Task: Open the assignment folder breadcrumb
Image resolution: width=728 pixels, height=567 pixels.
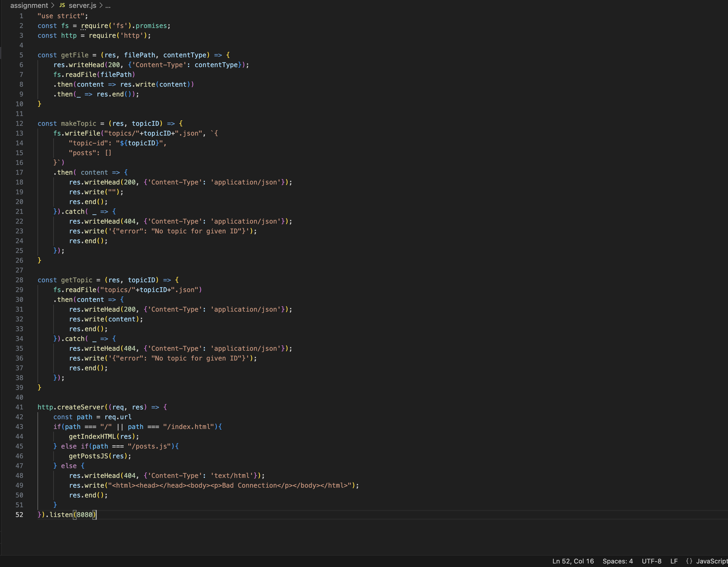Action: point(29,5)
